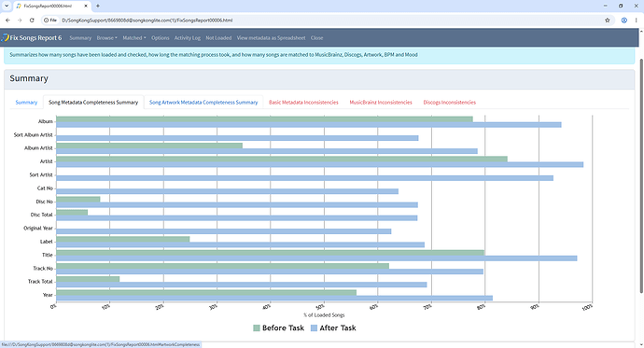Click the Album green Before bar
This screenshot has height=348, width=644.
coord(264,119)
